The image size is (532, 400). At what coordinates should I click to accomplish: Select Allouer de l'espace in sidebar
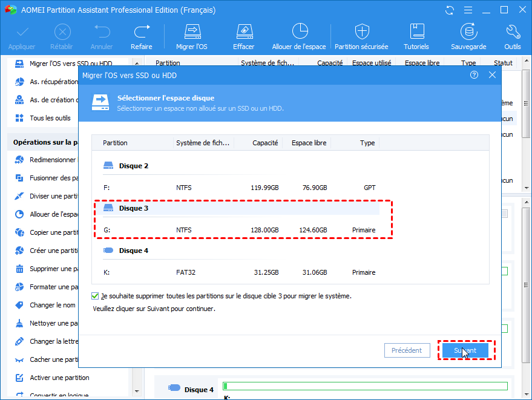pyautogui.click(x=47, y=214)
